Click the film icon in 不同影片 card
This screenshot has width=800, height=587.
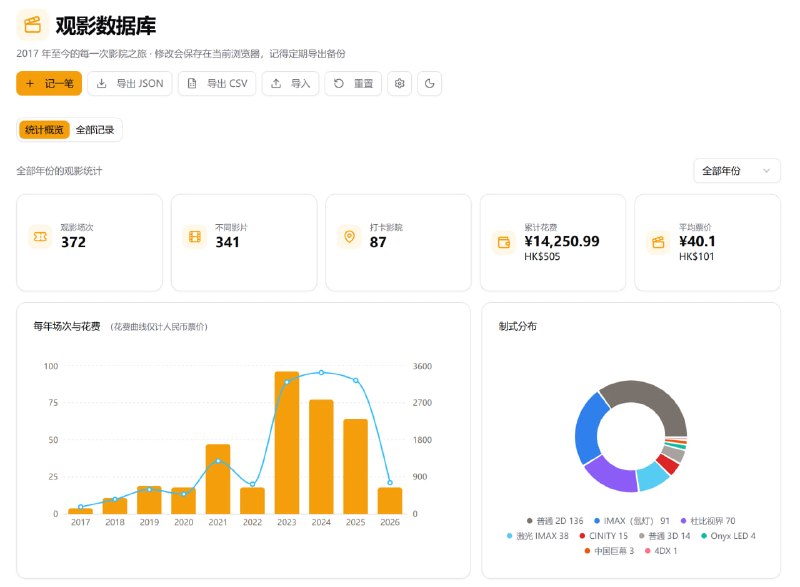[195, 237]
